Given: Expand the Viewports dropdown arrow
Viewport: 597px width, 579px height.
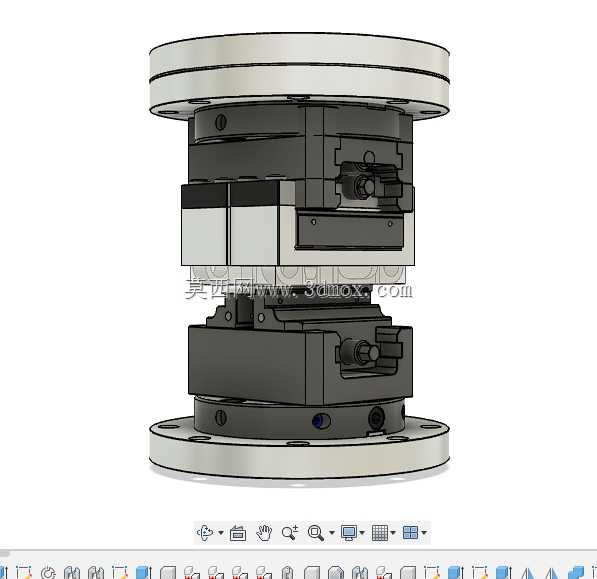Looking at the screenshot, I should (424, 533).
